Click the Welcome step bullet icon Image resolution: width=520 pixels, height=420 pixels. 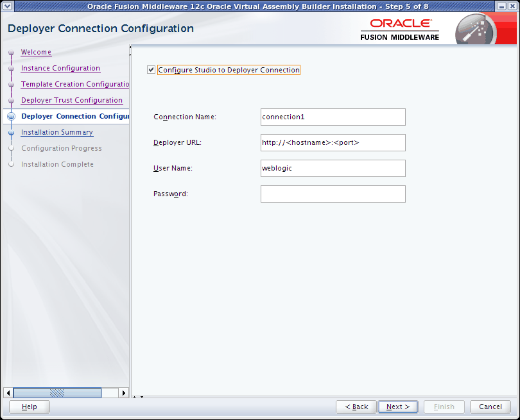[x=12, y=53]
